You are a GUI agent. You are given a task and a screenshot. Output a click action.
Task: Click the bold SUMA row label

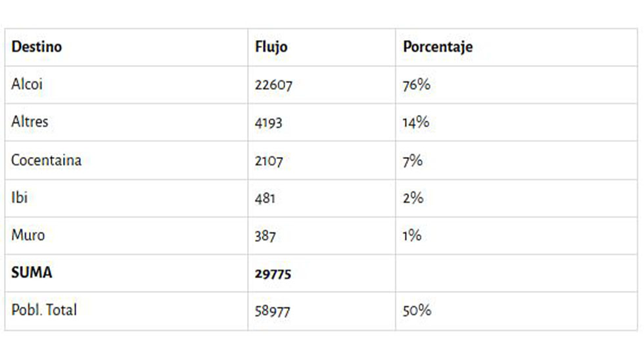pyautogui.click(x=32, y=273)
